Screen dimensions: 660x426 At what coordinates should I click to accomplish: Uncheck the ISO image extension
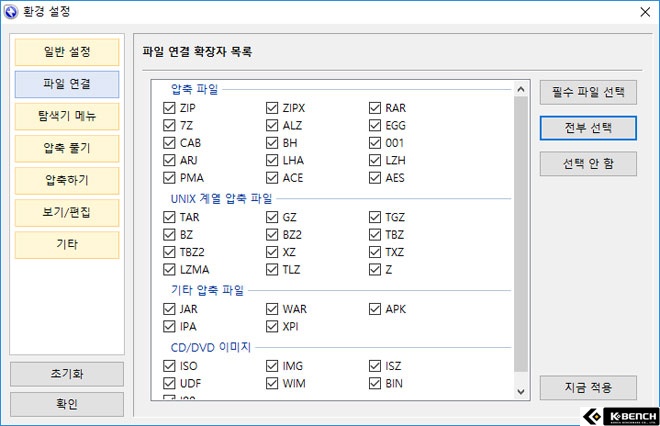[x=169, y=366]
